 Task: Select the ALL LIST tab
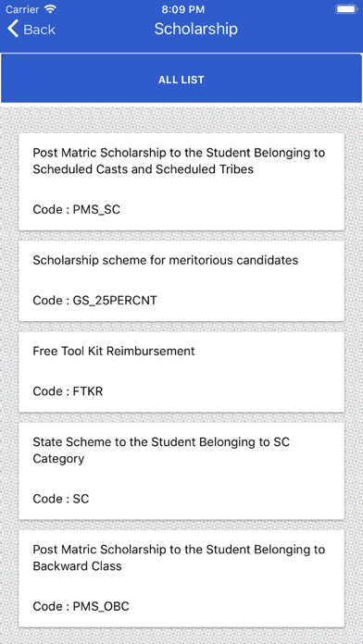181,79
